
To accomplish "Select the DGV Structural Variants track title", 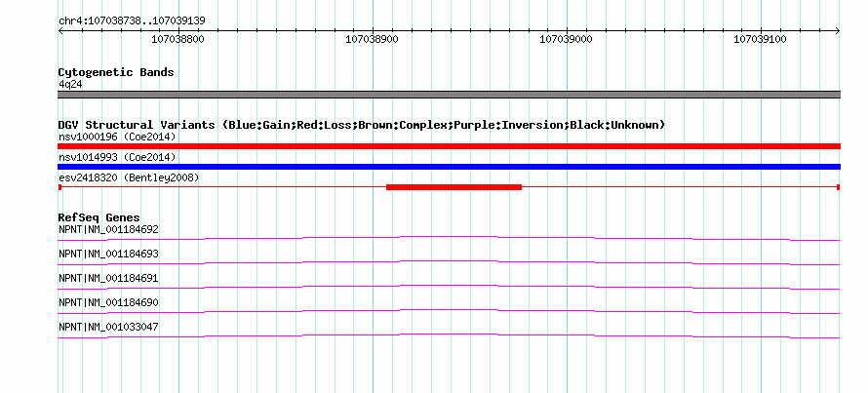I will pos(362,125).
